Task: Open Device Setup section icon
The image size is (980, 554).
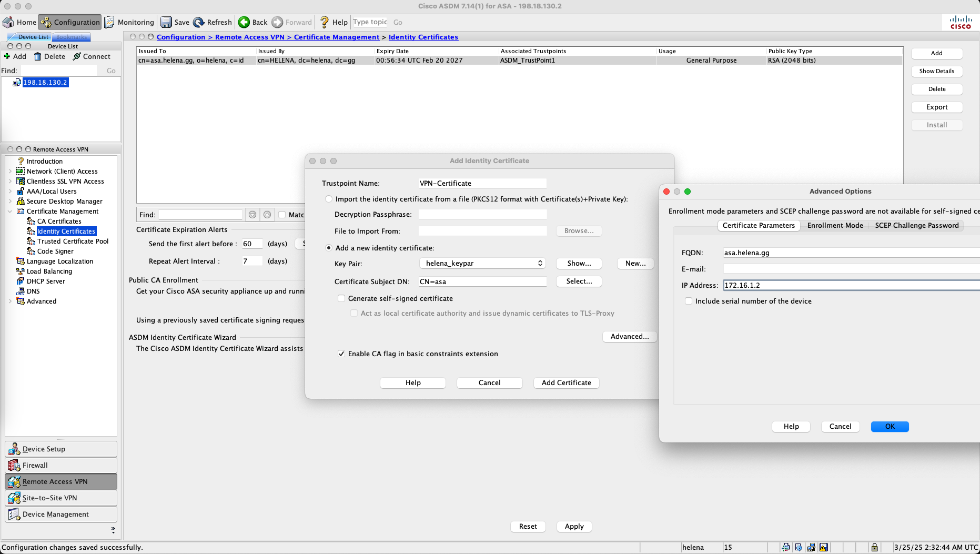Action: [14, 449]
